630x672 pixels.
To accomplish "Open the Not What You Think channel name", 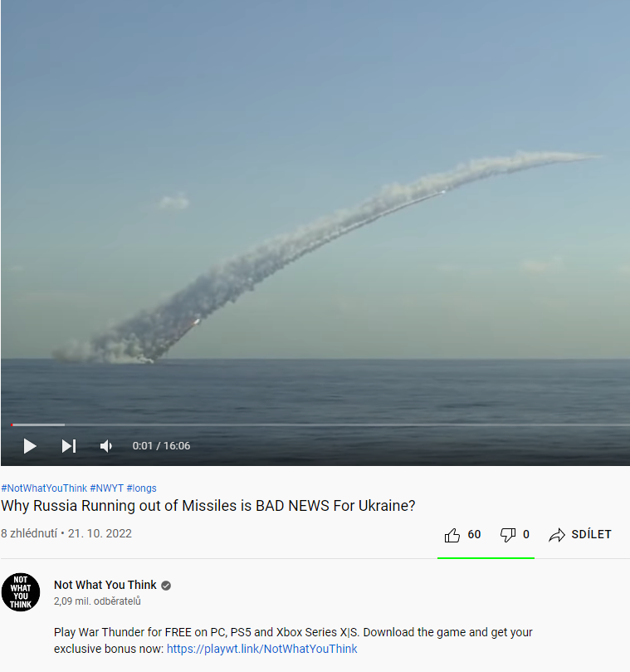I will 105,585.
